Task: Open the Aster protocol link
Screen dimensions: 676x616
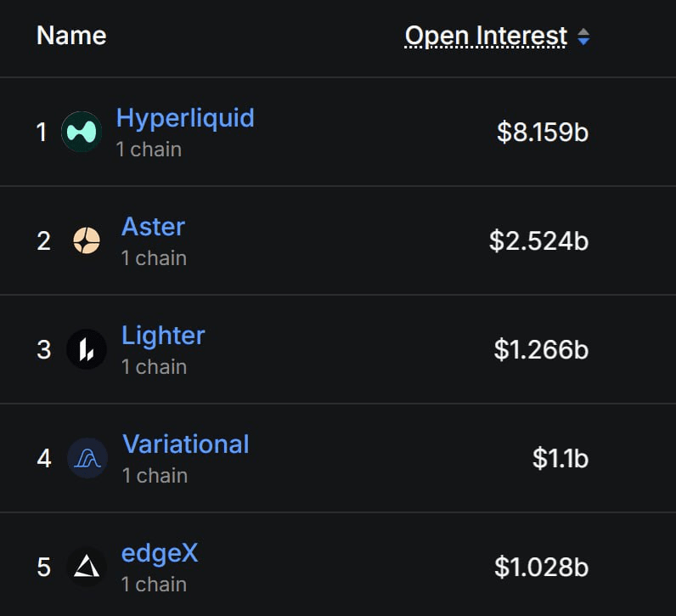Action: (153, 227)
